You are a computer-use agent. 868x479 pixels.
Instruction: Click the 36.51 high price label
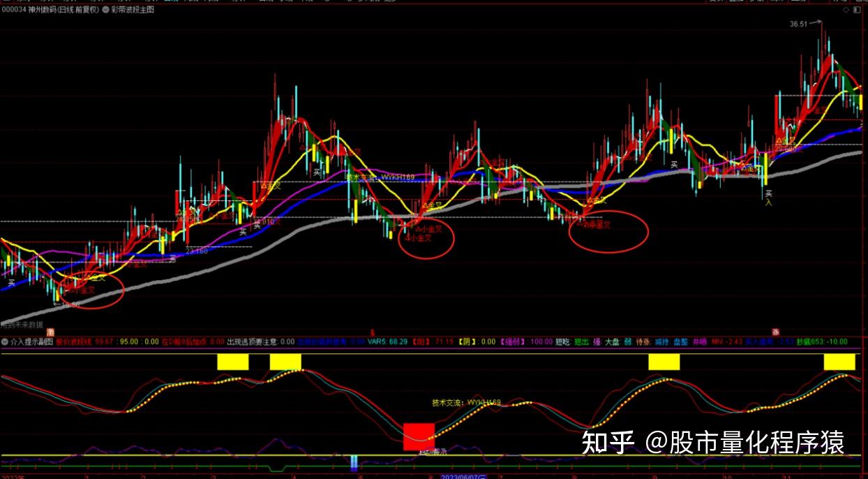coord(798,24)
